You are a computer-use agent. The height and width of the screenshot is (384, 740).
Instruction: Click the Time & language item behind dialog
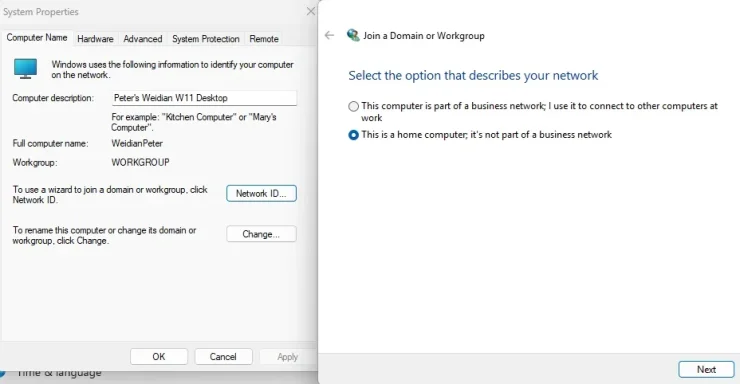point(59,374)
